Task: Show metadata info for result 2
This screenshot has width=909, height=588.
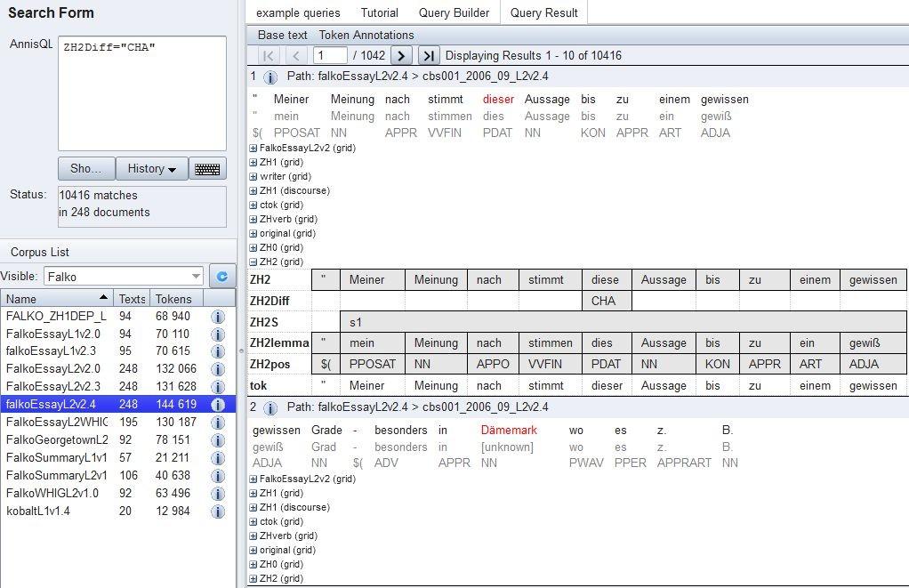Action: point(270,407)
